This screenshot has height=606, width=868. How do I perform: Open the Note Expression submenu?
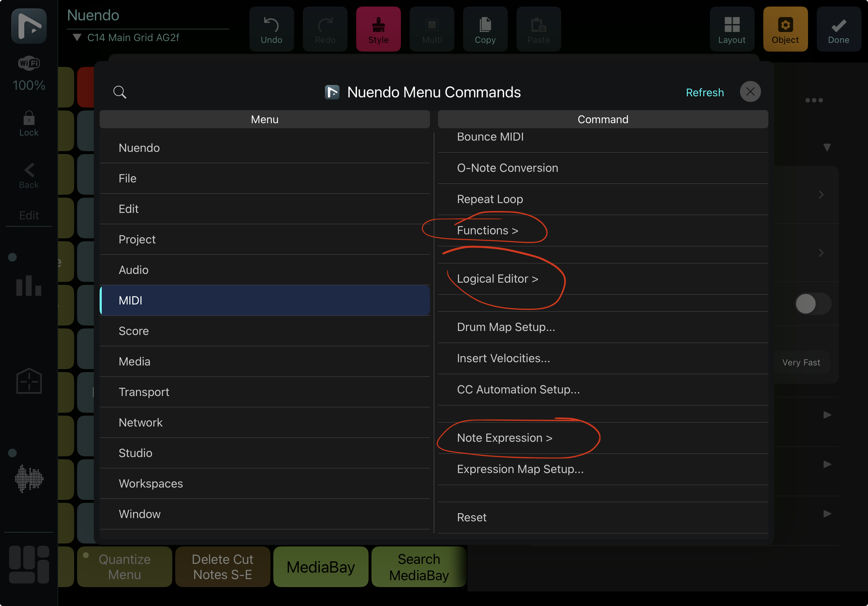tap(504, 438)
